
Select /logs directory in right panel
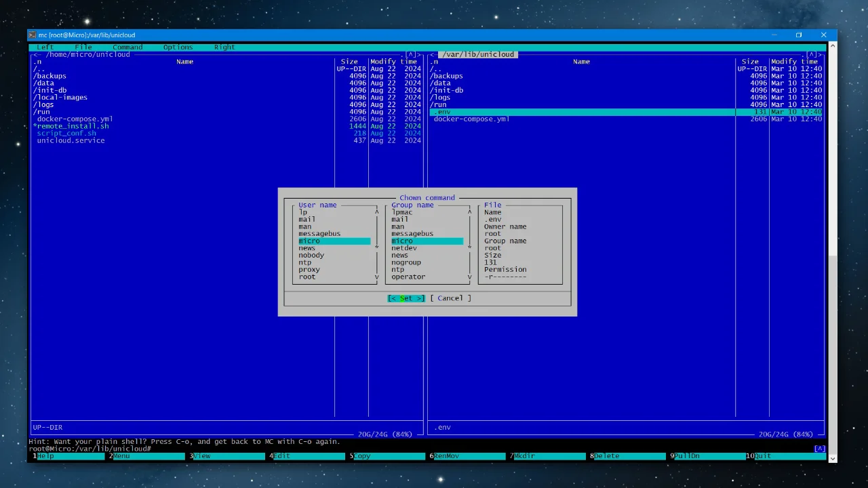click(x=626, y=98)
